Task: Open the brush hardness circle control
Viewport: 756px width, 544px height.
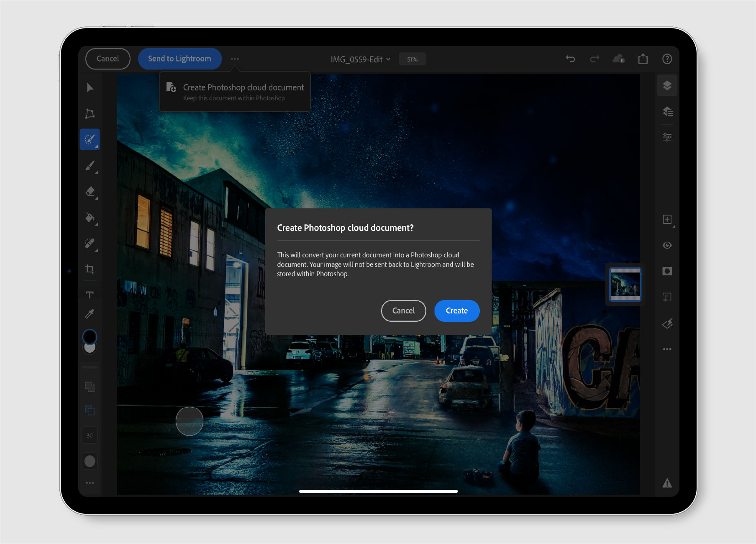Action: (90, 461)
